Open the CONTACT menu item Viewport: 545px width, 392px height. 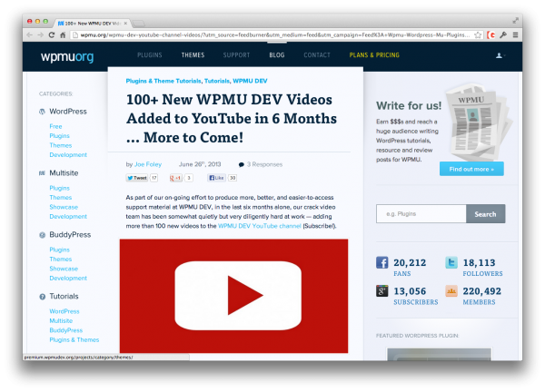tap(317, 55)
